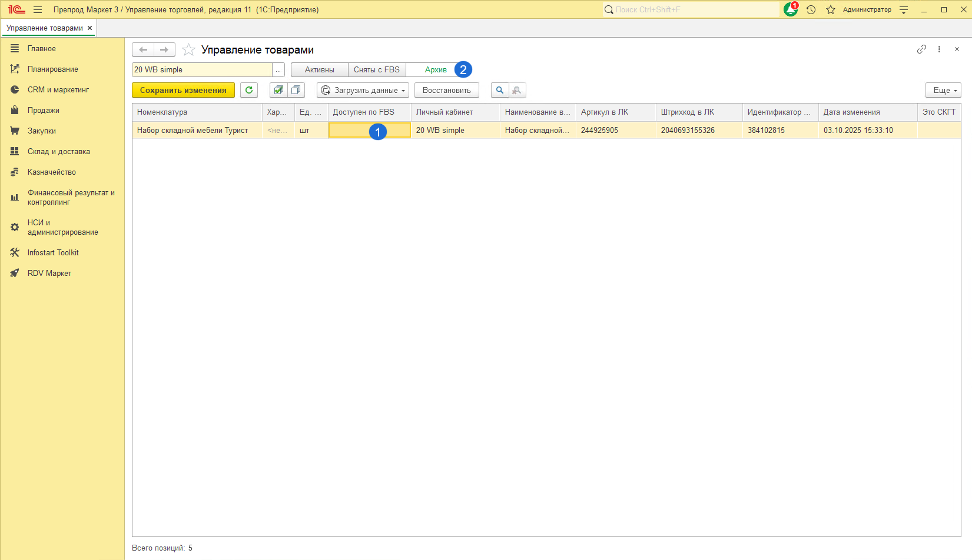This screenshot has height=560, width=972.
Task: Open the notifications bell icon
Action: 790,10
